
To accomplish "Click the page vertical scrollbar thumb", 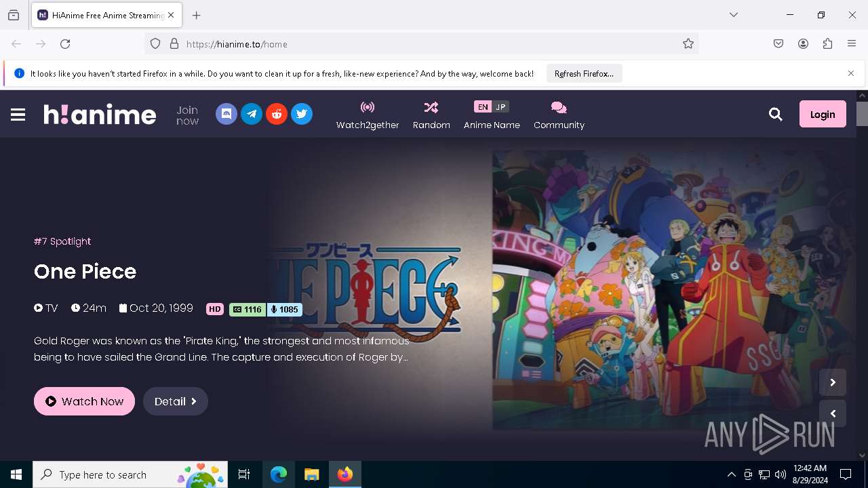I will [862, 114].
